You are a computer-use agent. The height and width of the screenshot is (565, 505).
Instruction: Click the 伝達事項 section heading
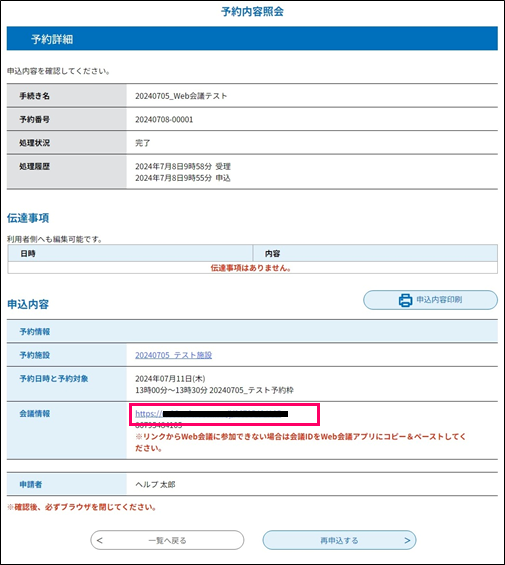pyautogui.click(x=28, y=218)
